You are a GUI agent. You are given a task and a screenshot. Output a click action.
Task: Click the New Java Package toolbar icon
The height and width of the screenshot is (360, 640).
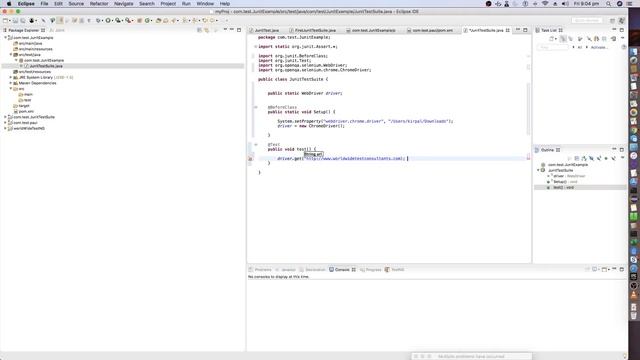click(139, 20)
